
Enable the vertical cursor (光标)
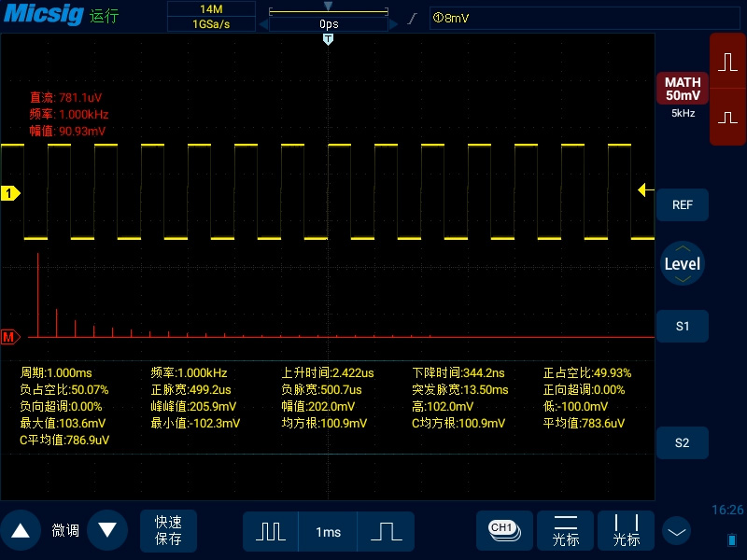pos(627,530)
